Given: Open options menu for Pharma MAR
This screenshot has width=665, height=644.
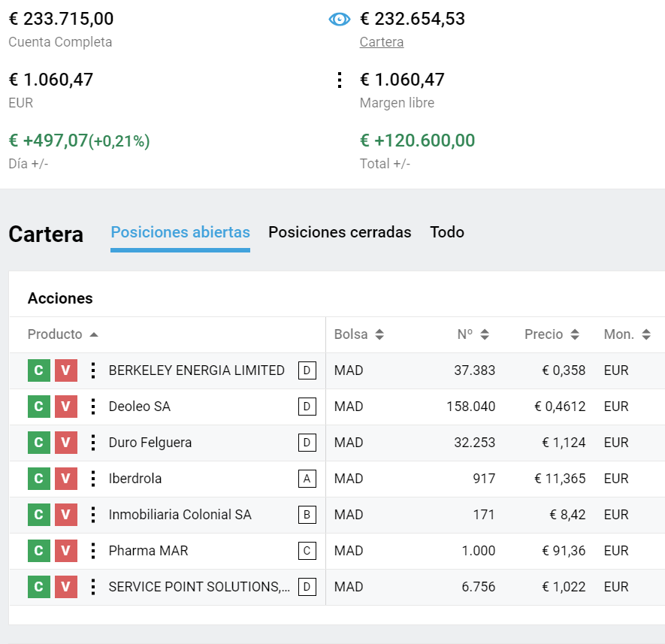Looking at the screenshot, I should point(93,551).
